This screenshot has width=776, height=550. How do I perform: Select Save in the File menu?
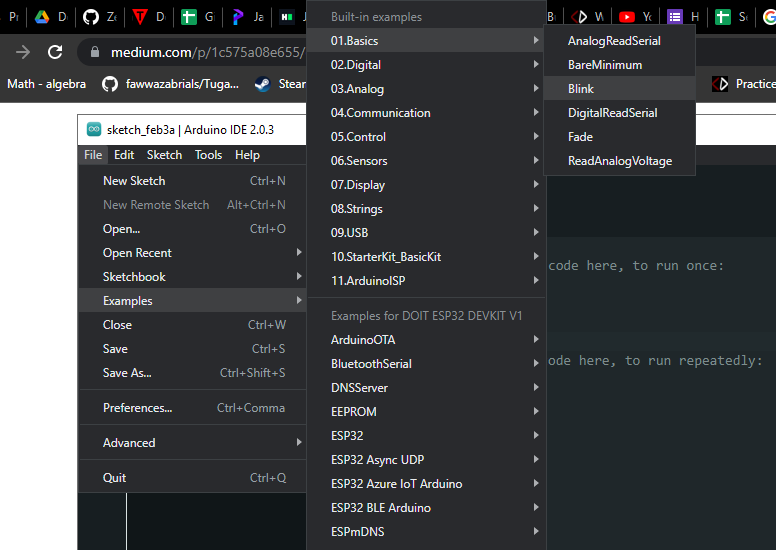pyautogui.click(x=193, y=349)
